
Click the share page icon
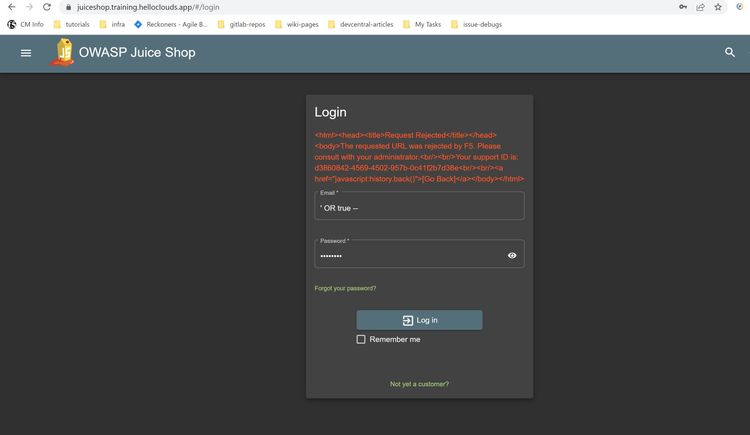tap(700, 7)
